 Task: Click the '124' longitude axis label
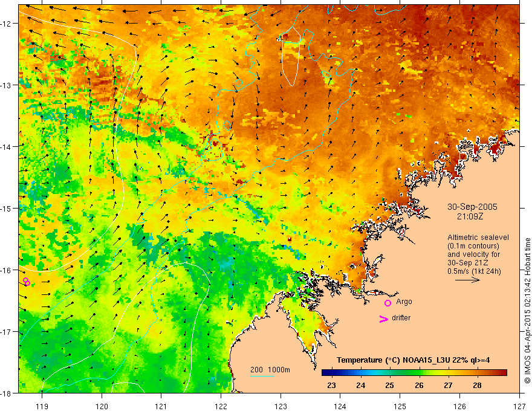click(x=340, y=406)
